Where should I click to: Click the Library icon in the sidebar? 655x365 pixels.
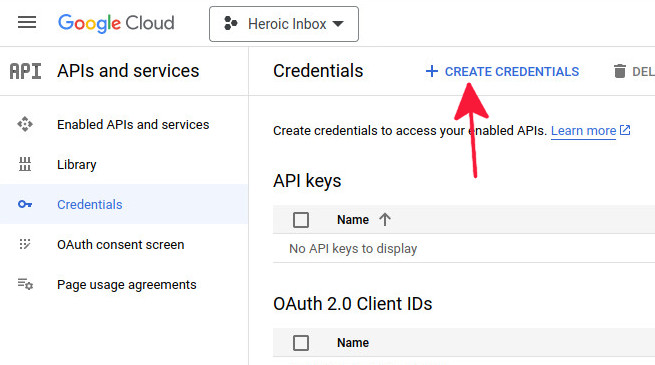25,164
